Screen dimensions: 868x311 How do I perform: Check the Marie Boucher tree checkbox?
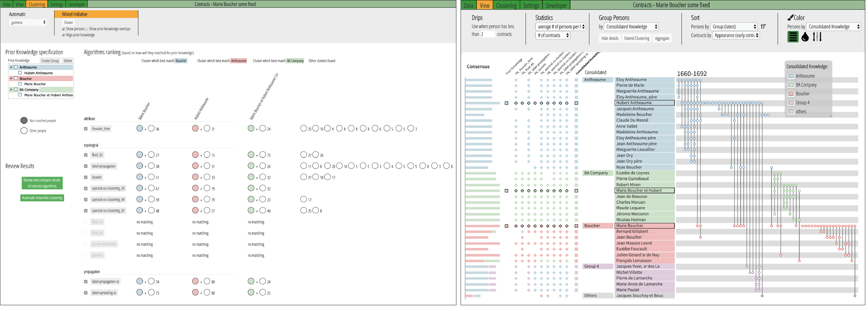coord(20,84)
